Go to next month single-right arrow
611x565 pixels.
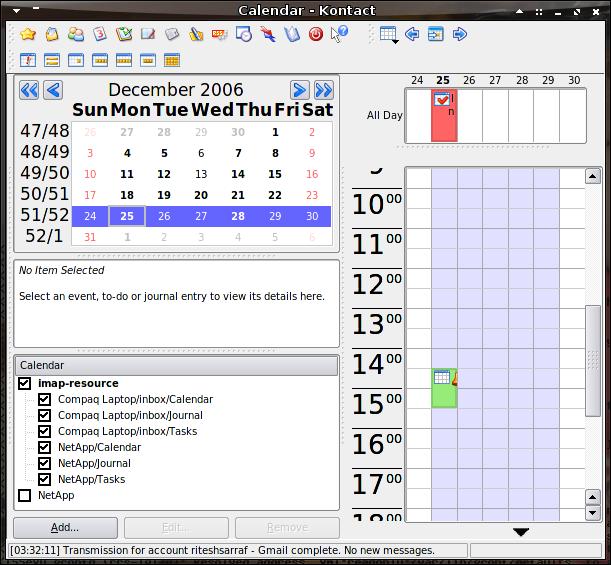tap(300, 90)
